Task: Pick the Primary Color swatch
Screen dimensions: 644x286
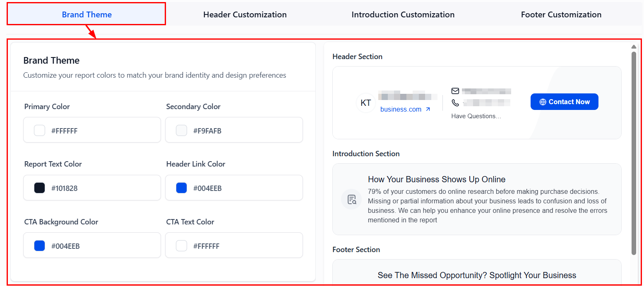Action: pos(39,131)
